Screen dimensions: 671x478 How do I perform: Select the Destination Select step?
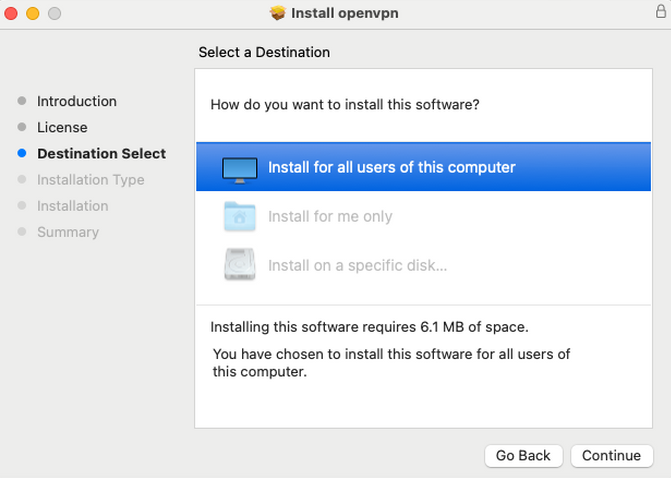101,154
